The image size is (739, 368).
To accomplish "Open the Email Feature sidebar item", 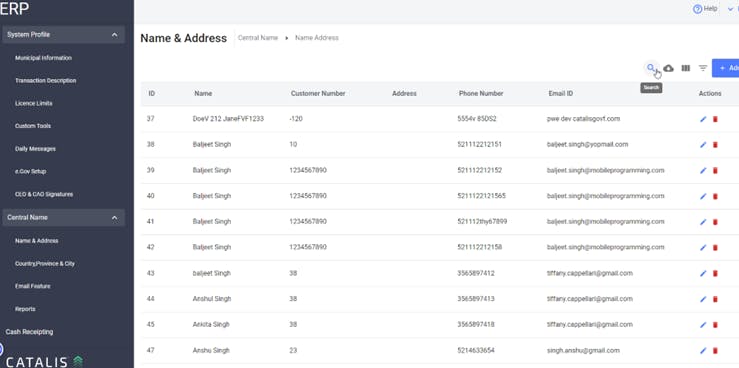I will (33, 286).
